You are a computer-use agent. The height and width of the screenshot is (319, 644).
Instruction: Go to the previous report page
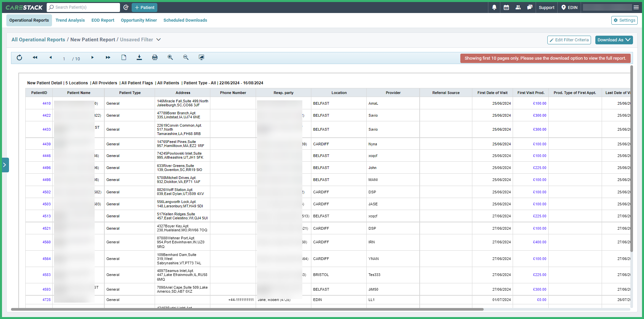point(51,57)
